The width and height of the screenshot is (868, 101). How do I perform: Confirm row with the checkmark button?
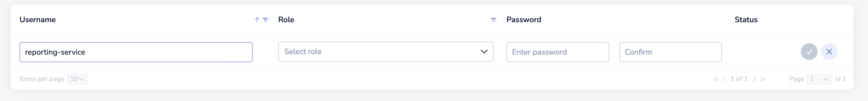tap(809, 52)
